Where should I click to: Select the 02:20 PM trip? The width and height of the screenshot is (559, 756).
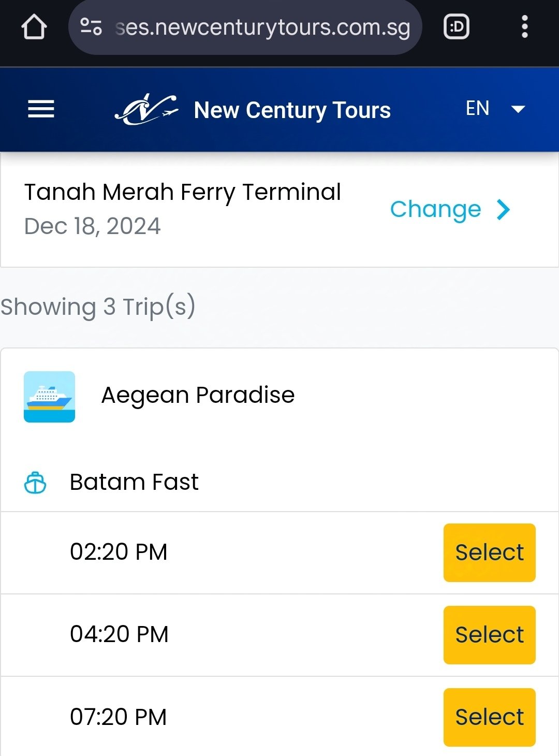[489, 553]
